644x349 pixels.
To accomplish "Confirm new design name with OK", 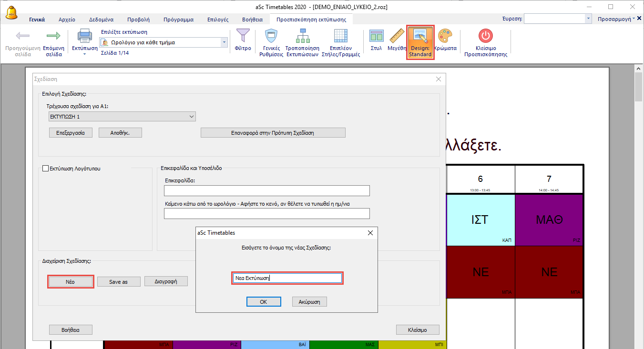I will (x=263, y=301).
